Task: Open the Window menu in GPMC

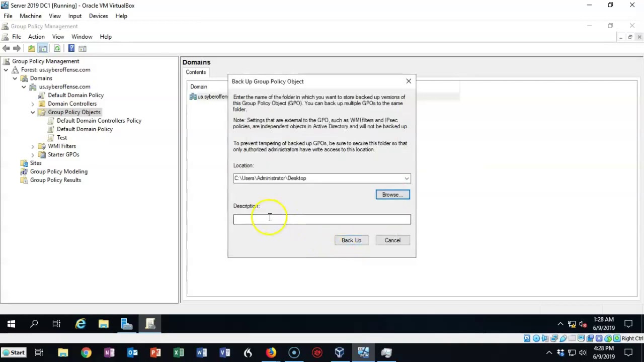Action: pyautogui.click(x=82, y=37)
